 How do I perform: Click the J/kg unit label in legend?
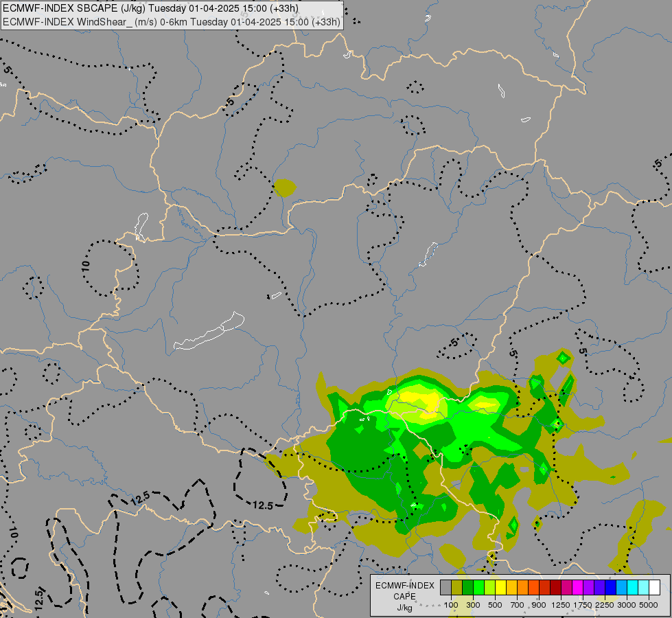tap(404, 608)
